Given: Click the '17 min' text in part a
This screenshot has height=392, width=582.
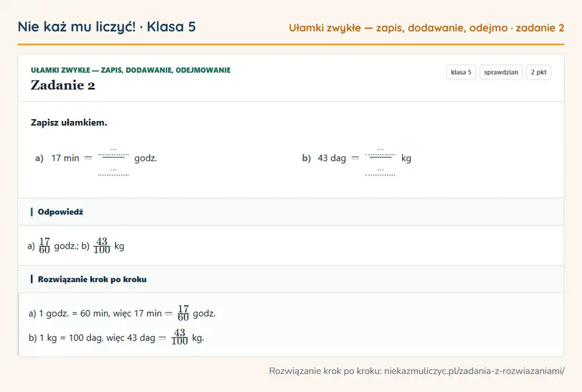Looking at the screenshot, I should [65, 159].
